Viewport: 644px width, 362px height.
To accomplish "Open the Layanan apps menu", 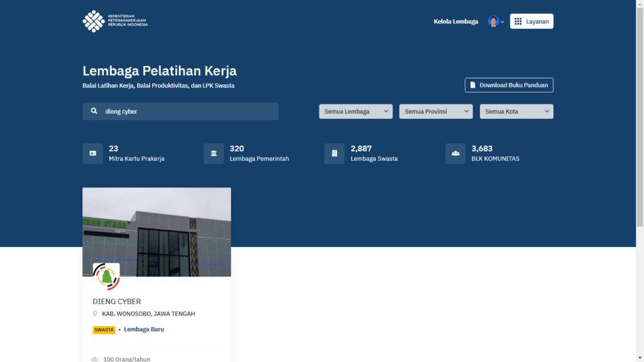I will click(x=531, y=21).
